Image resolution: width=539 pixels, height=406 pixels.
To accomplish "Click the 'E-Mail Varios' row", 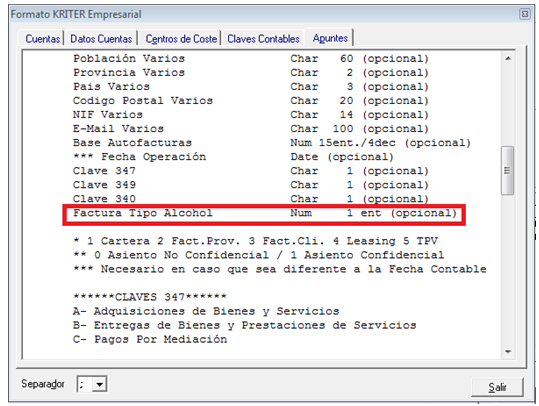I will (251, 129).
